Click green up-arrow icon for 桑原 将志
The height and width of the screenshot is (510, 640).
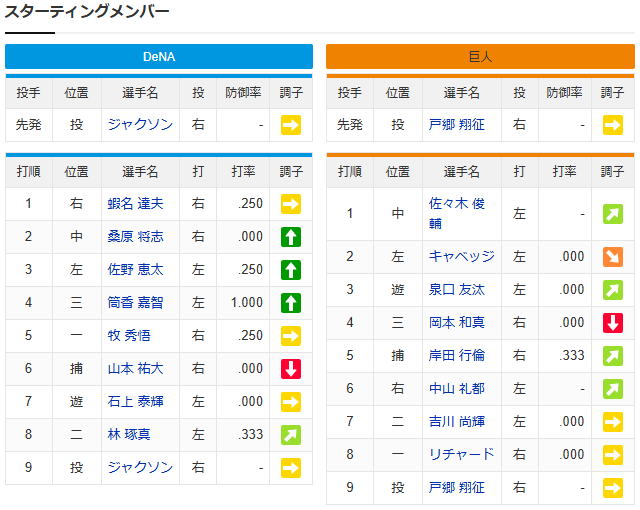291,237
